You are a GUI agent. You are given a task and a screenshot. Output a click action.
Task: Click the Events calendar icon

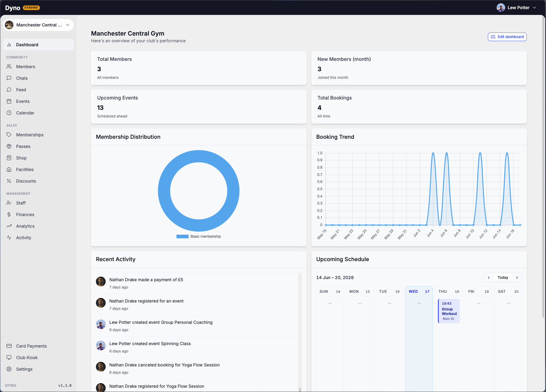click(9, 101)
